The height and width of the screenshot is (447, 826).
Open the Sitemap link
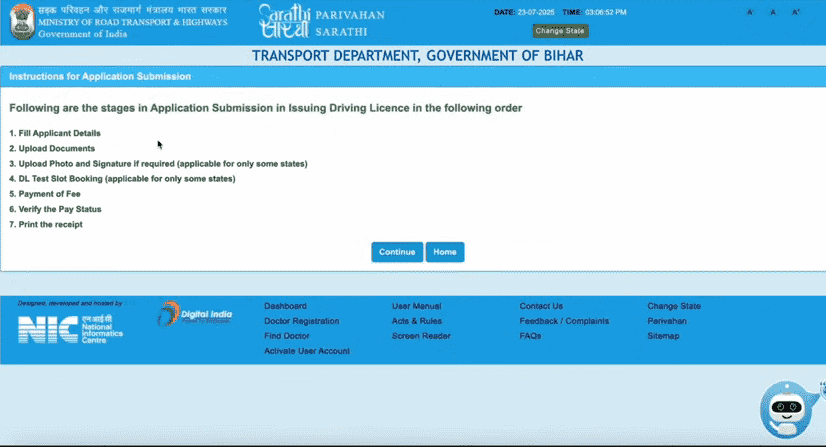(x=663, y=336)
